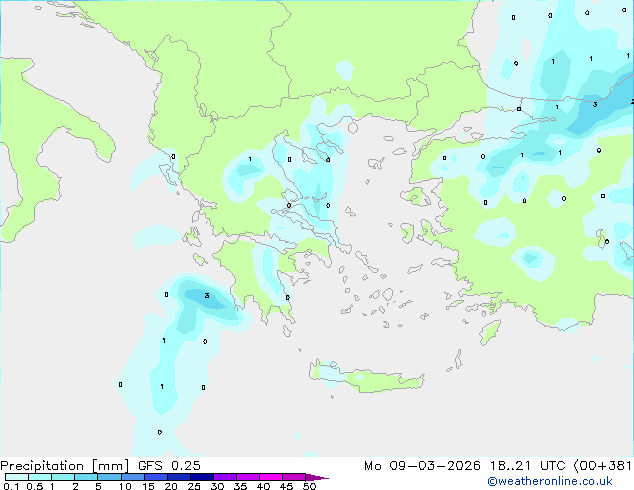Pick the 2–5 mm legend color swatch
Viewport: 634px width, 490px height.
click(x=86, y=477)
